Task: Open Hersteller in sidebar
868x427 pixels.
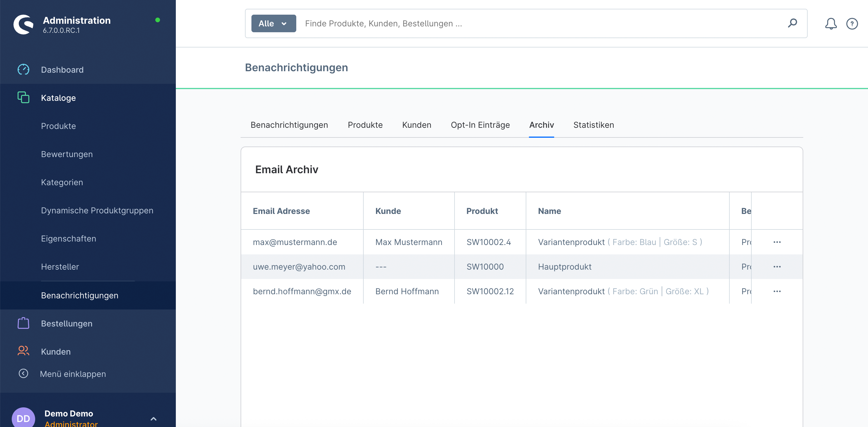Action: point(60,267)
